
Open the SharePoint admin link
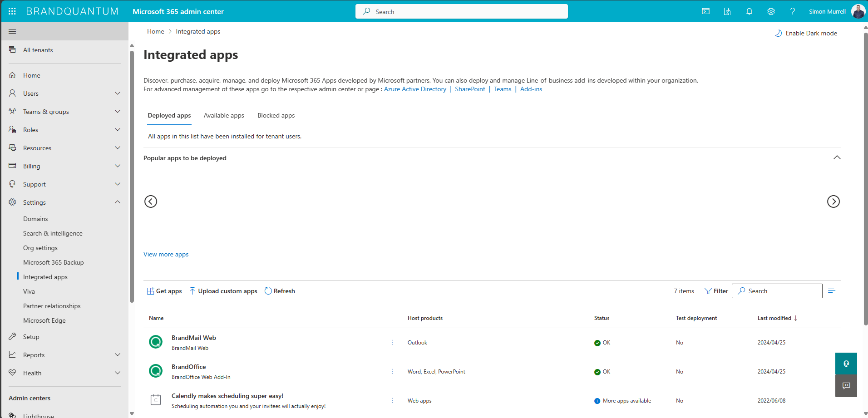coord(470,89)
